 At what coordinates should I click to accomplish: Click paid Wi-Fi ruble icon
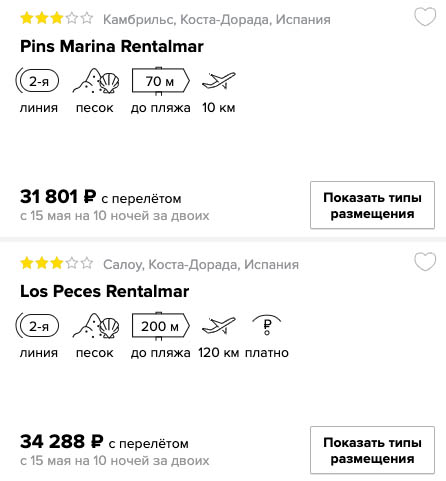(267, 325)
